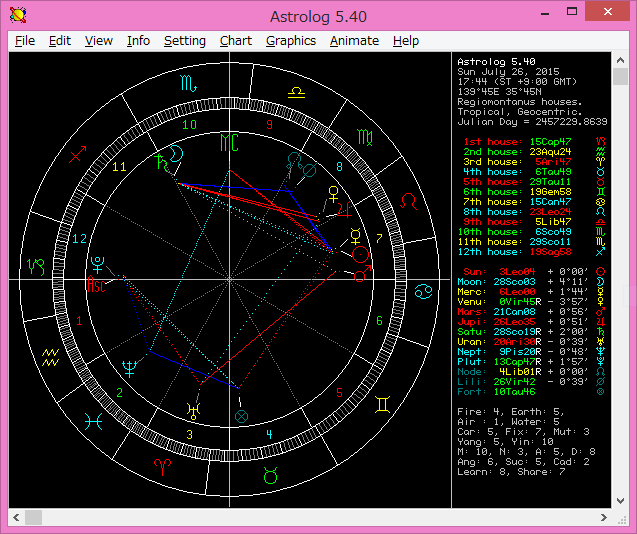Click the house number 10 label
Viewport: 637px width, 534px height.
[x=190, y=124]
